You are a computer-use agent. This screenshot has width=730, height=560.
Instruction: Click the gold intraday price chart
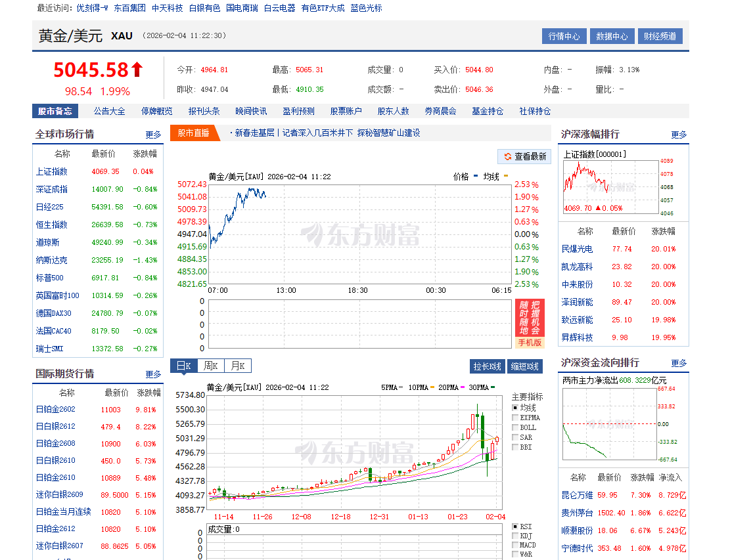(x=360, y=234)
